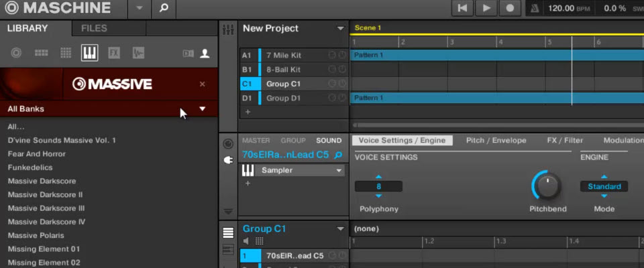Select the Samples waveform browser icon

click(138, 53)
